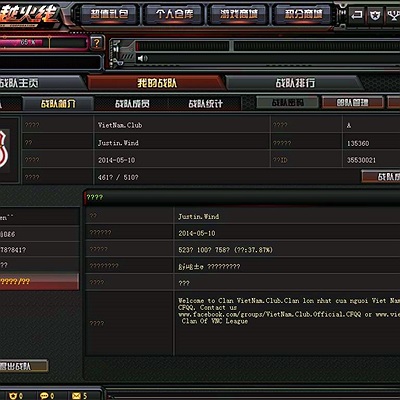Click the star shield icon in bottom bar

click(x=13, y=396)
